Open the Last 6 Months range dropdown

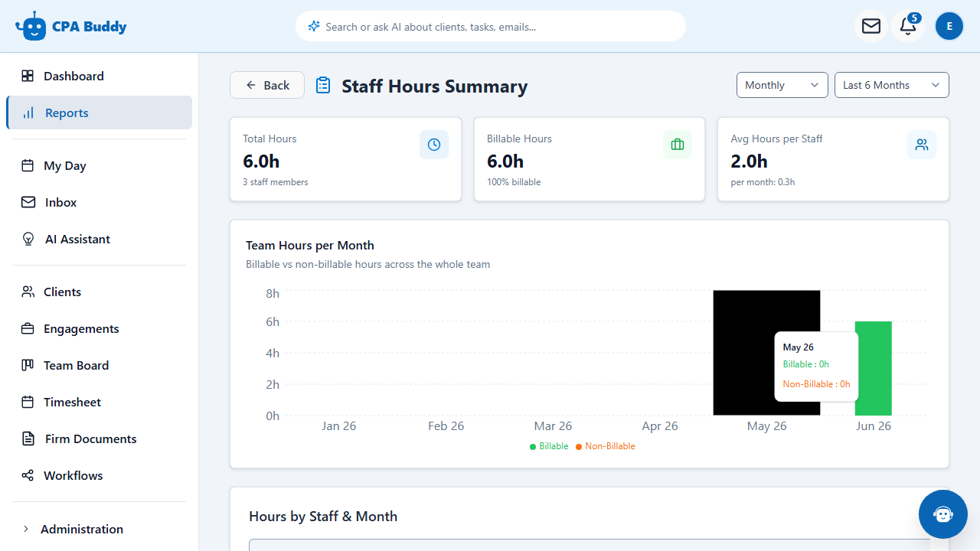tap(892, 85)
